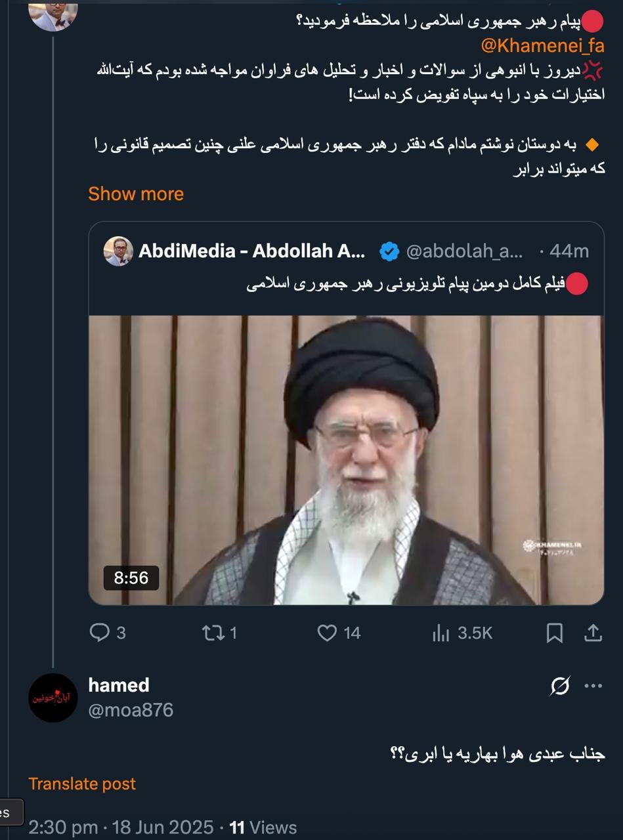Click the hamed display name

coord(119,685)
